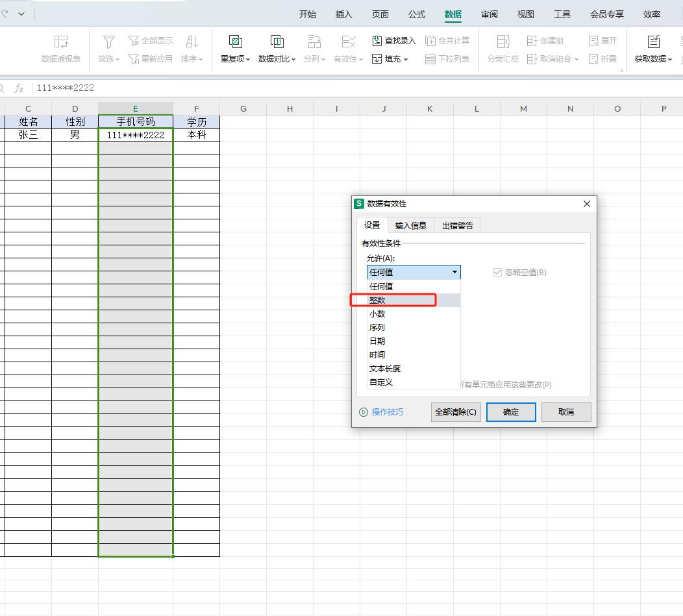Open the 数据对比 data compare tool
The height and width of the screenshot is (616, 683).
[x=277, y=49]
